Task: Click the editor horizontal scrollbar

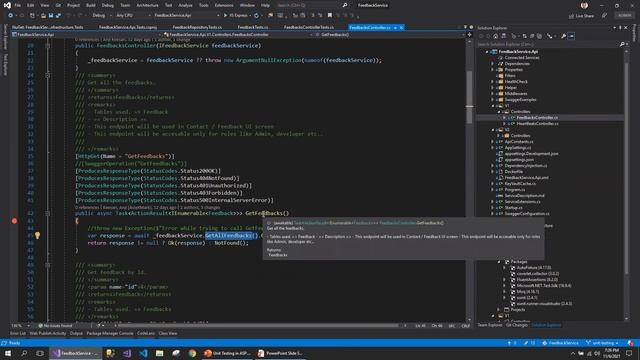Action: click(x=257, y=326)
